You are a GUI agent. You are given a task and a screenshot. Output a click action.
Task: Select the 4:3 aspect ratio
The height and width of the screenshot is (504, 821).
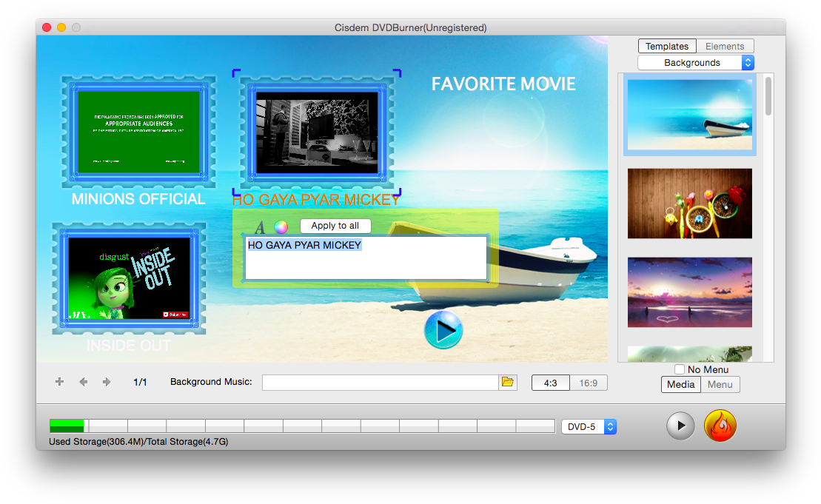pos(550,383)
